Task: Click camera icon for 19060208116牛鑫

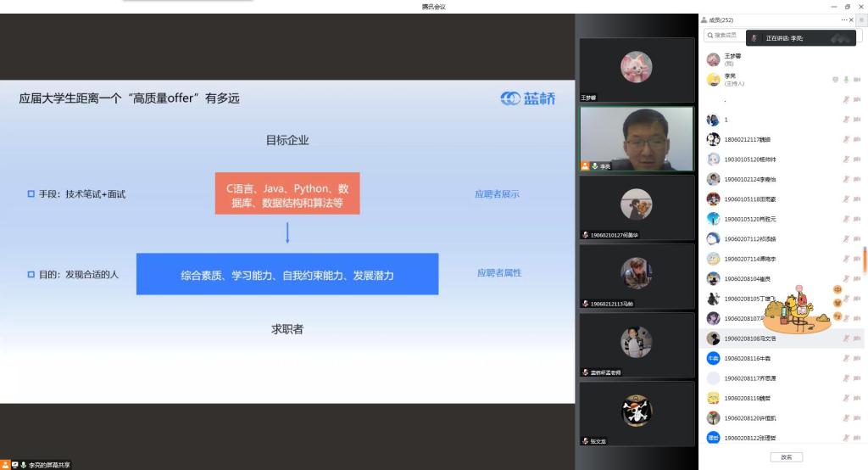Action: pos(856,358)
